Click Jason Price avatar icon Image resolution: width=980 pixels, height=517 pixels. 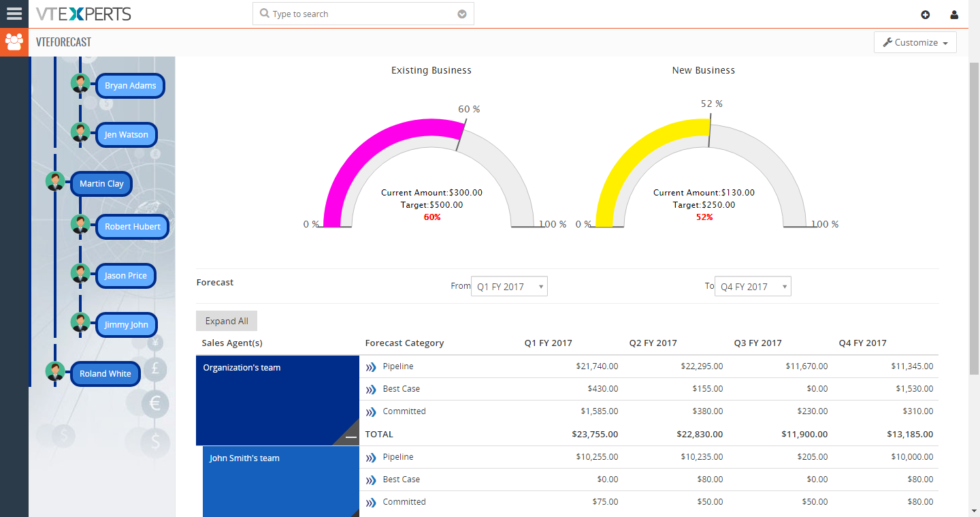click(x=80, y=274)
